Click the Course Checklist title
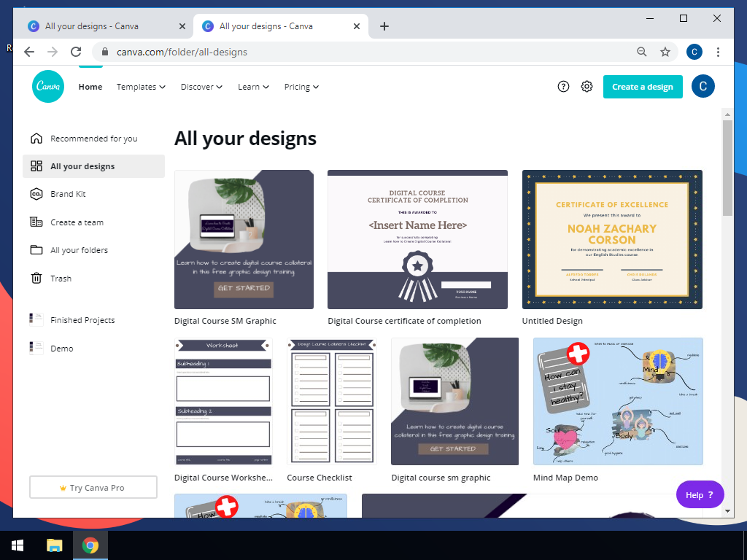 (x=320, y=478)
